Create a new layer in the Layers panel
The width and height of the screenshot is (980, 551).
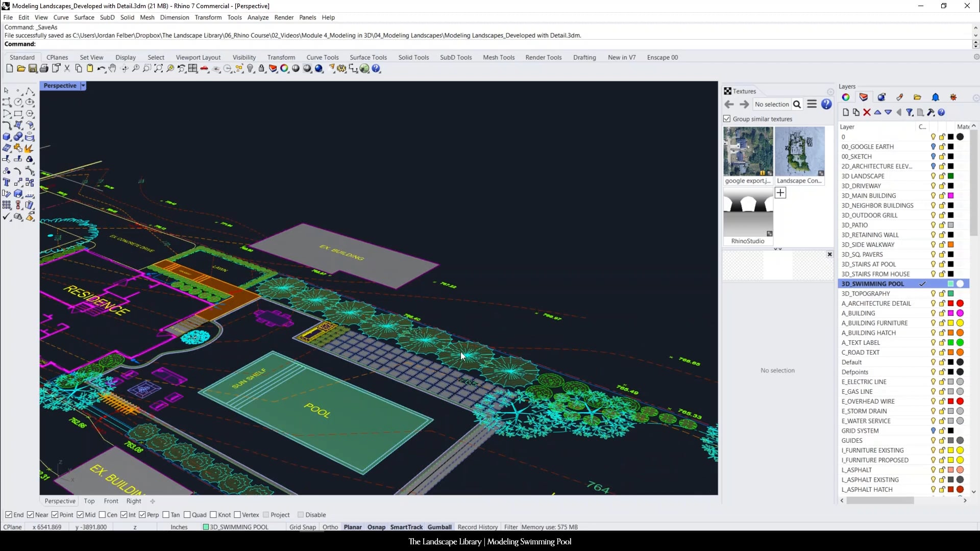click(846, 112)
